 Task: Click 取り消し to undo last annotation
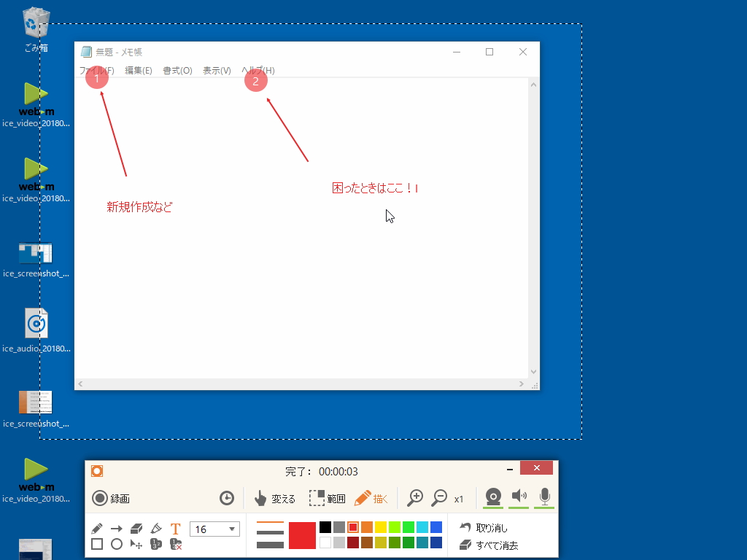point(491,527)
